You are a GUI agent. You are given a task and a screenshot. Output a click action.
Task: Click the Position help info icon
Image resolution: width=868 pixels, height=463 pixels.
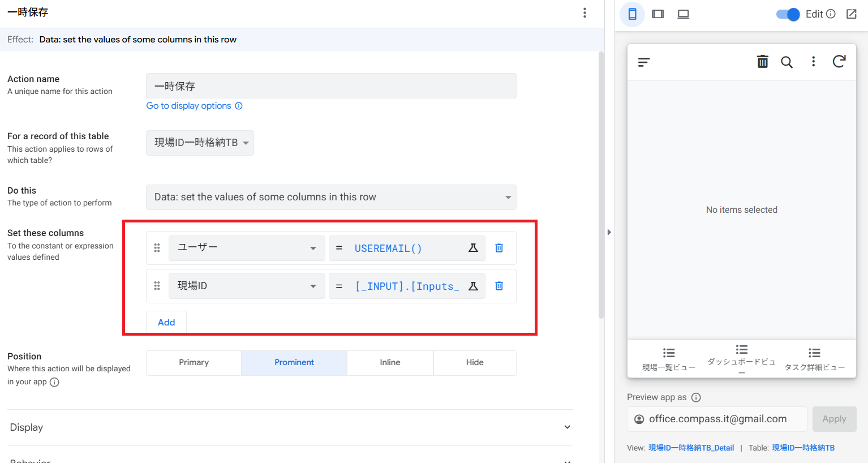(54, 382)
